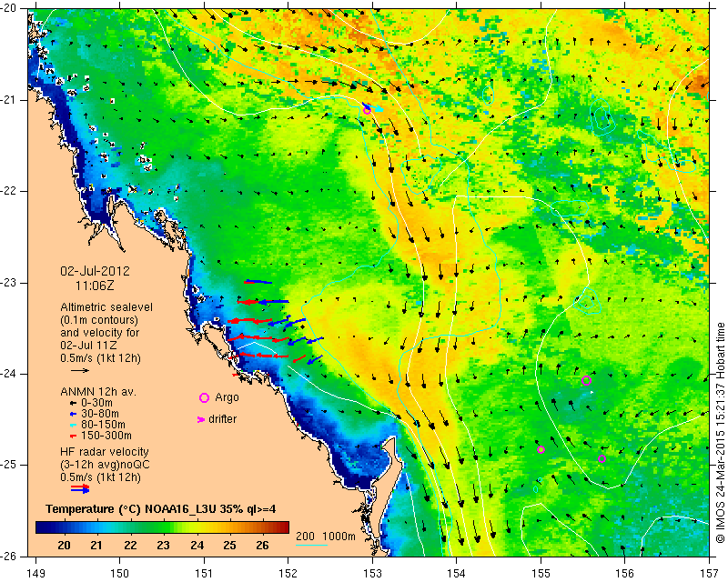The image size is (728, 582).
Task: Click the IMOS copyright timestamp text
Action: (720, 433)
